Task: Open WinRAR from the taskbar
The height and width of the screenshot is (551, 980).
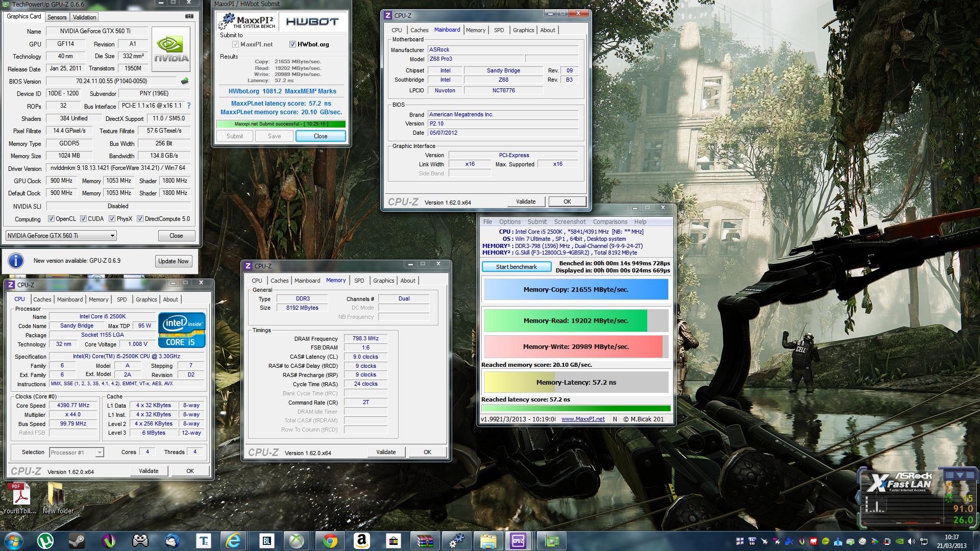Action: click(425, 541)
